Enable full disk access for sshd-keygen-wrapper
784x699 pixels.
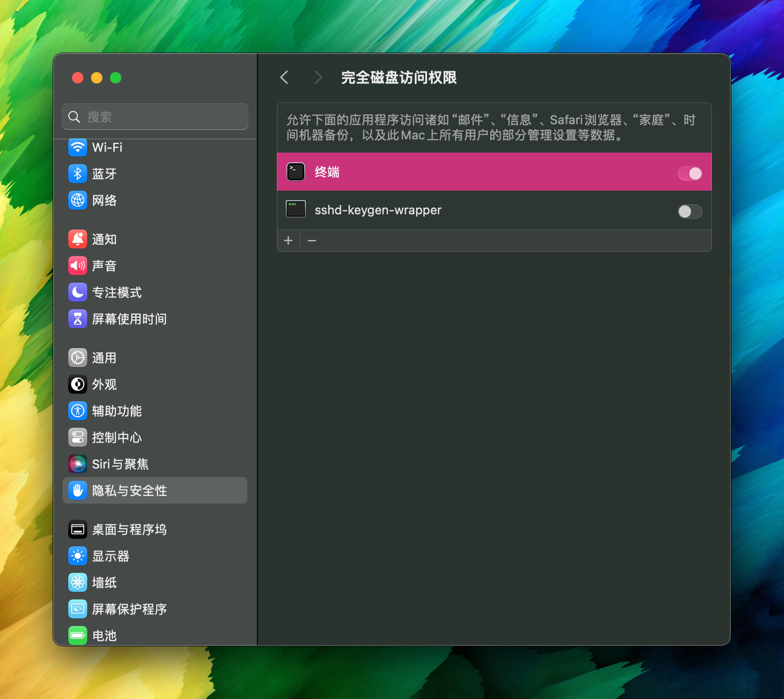coord(690,212)
